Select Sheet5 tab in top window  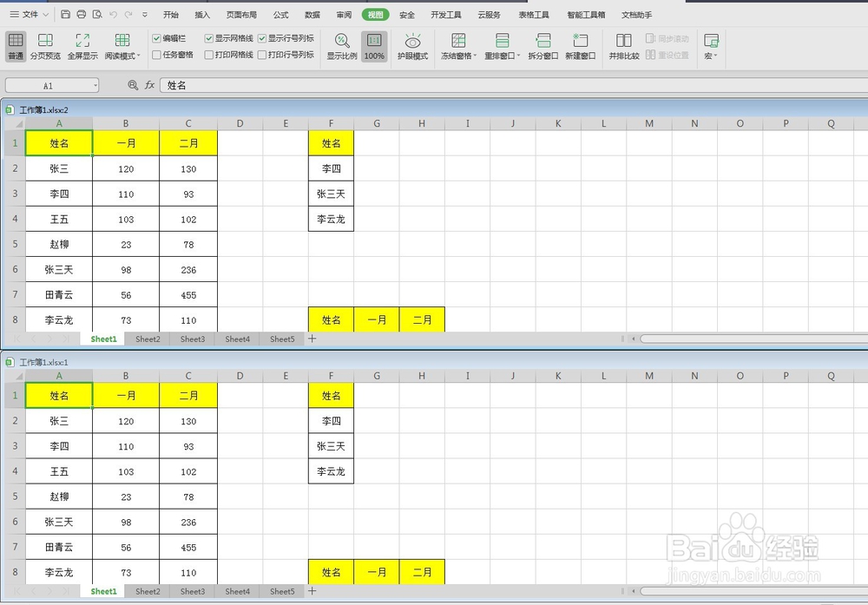282,339
